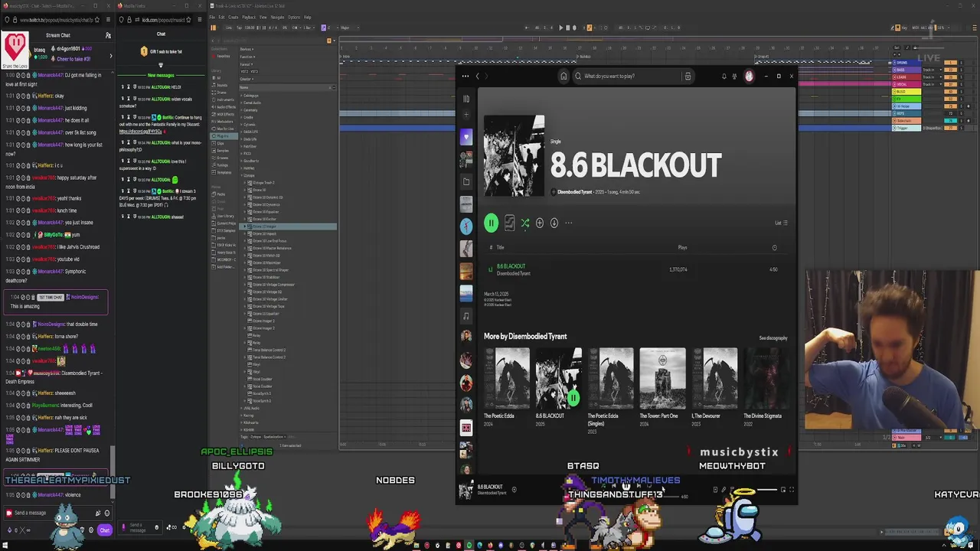Viewport: 980px width, 551px height.
Task: Click Tap tempo button in Ableton
Action: [x=239, y=28]
